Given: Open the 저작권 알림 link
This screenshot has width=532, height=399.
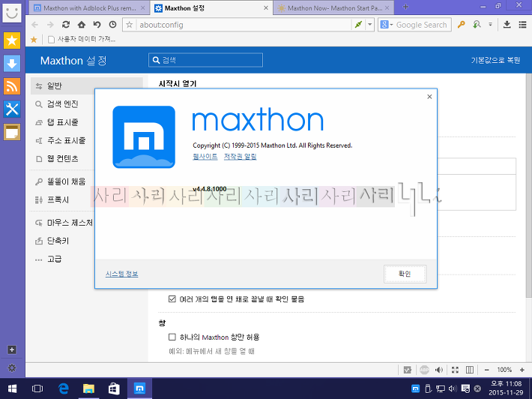Looking at the screenshot, I should click(x=241, y=157).
